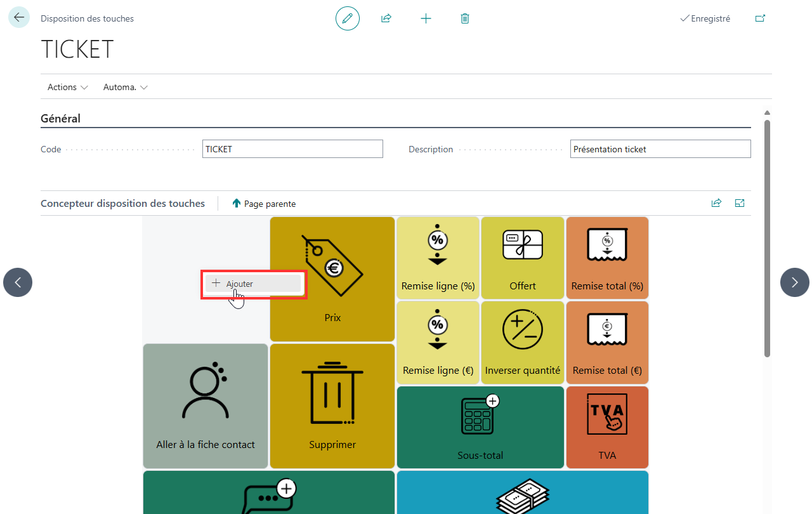Image resolution: width=812 pixels, height=514 pixels.
Task: Expand the Actions dropdown menu
Action: 68,87
